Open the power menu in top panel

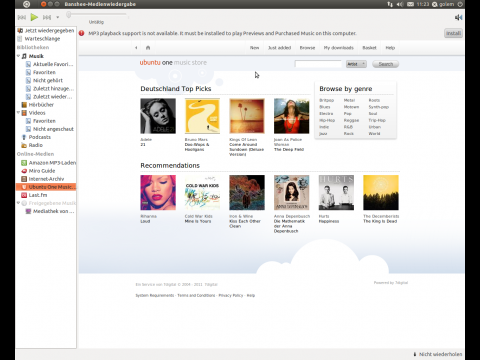[460, 4]
